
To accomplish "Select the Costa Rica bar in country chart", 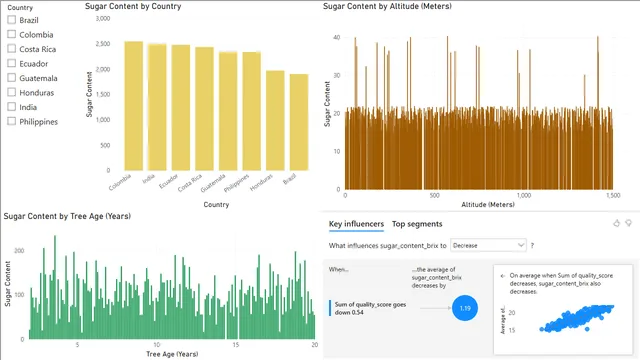I will (x=204, y=109).
